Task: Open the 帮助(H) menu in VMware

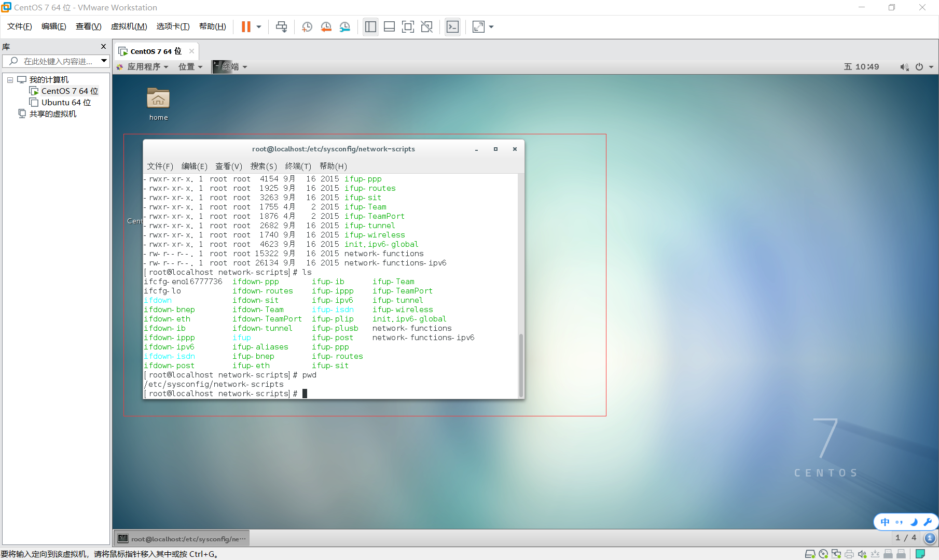Action: click(x=213, y=26)
